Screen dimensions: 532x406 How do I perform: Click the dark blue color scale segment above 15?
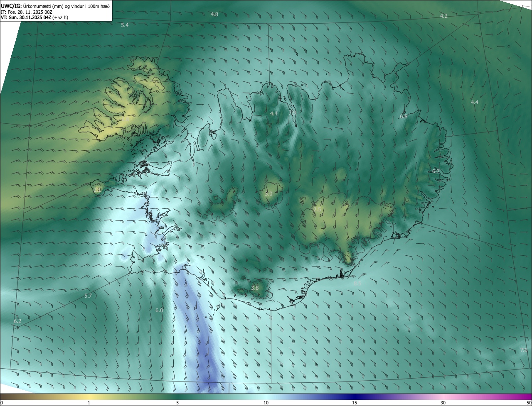pos(355,396)
